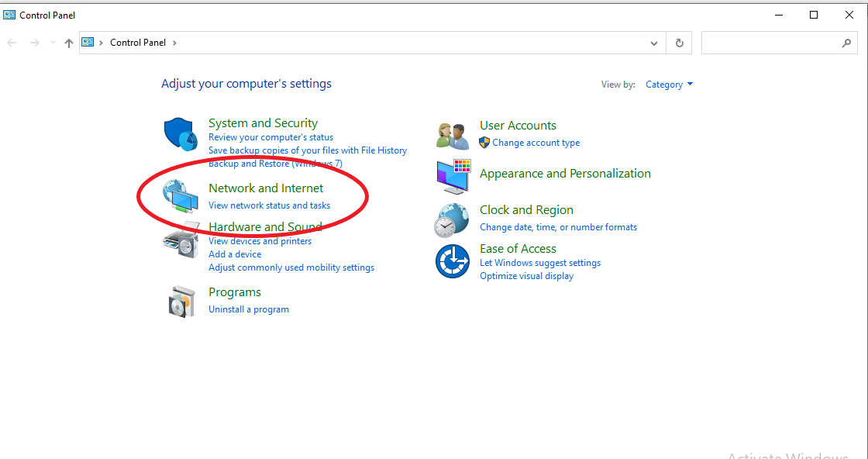Open Hardware and Sound category

(x=265, y=227)
